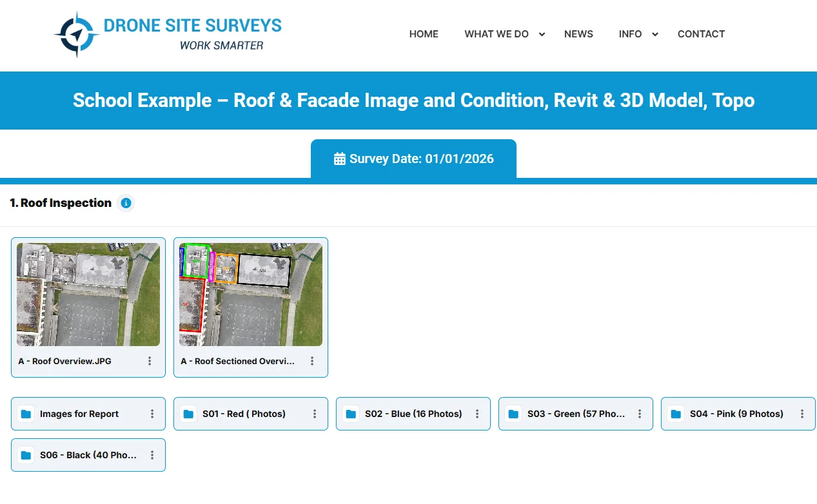Open the three-dot menu for S03 - Green folder

(640, 414)
